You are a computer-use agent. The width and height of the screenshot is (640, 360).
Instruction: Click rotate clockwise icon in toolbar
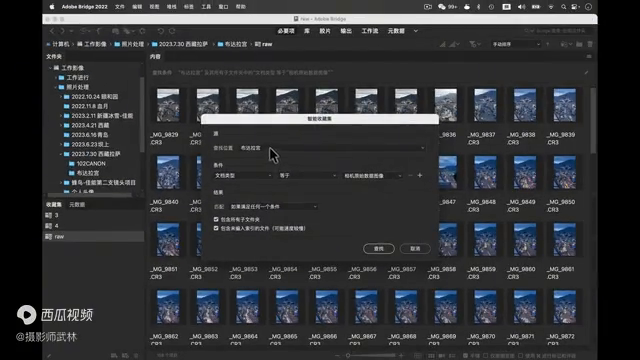click(x=172, y=31)
